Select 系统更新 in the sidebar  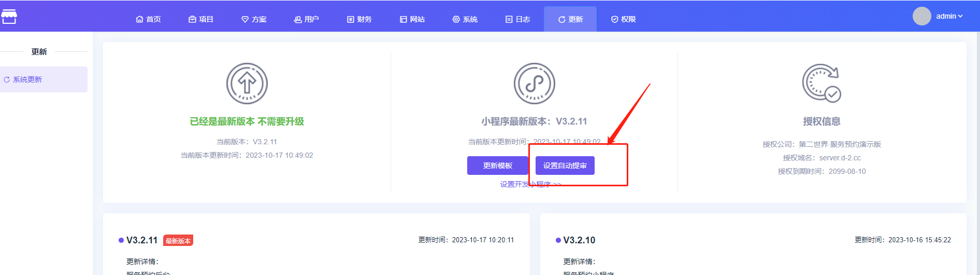coord(44,79)
